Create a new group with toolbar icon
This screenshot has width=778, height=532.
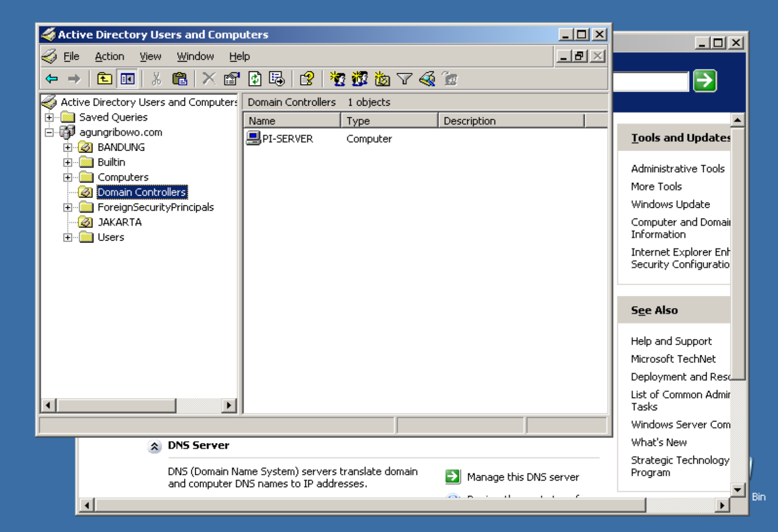tap(360, 79)
